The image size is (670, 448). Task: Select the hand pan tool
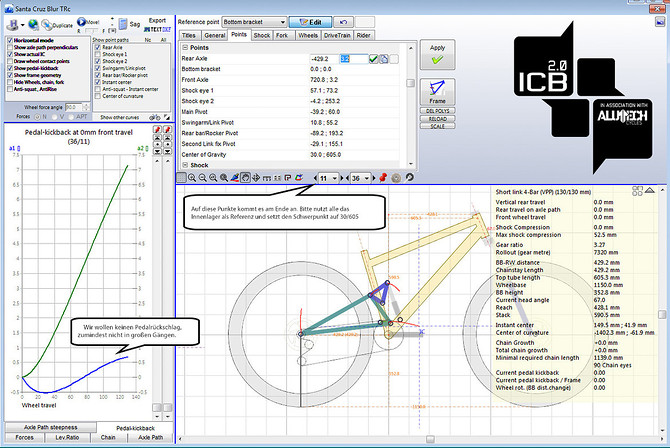pos(245,178)
